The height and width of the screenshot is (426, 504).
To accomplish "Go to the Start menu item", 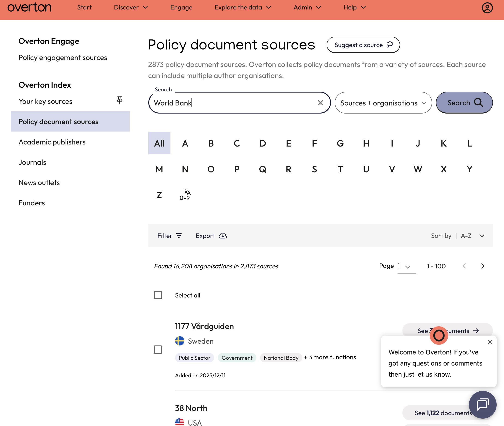I will [x=84, y=7].
